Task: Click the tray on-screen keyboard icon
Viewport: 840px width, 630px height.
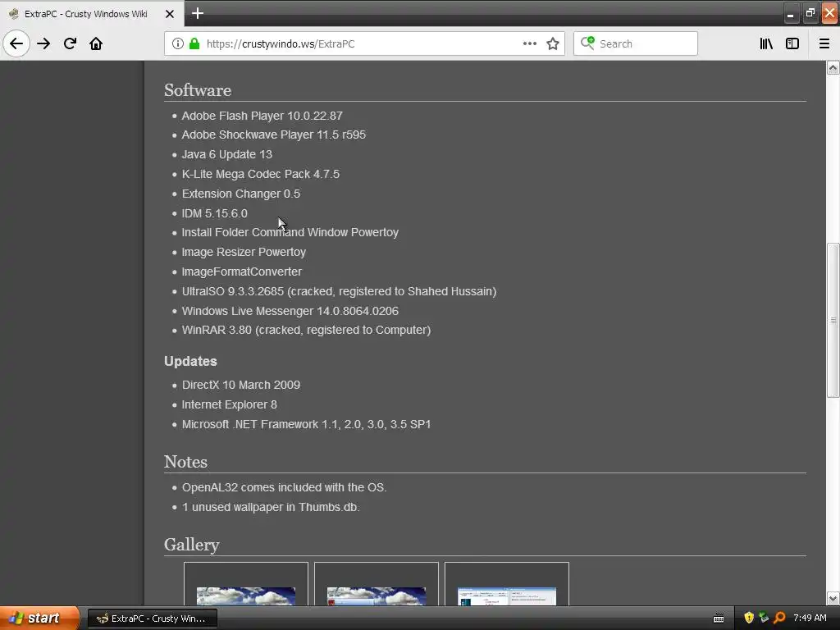Action: point(719,619)
